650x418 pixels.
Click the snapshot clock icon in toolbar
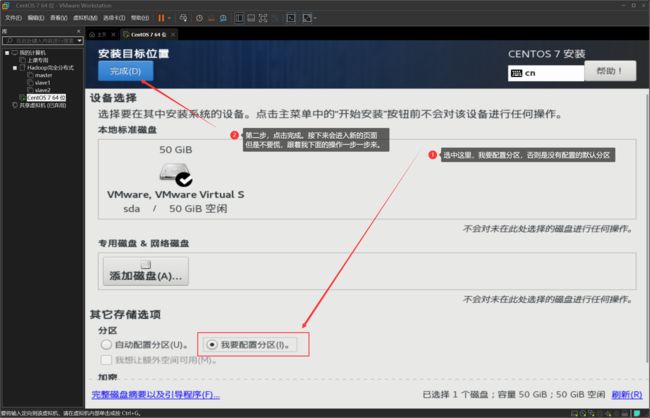pos(199,18)
